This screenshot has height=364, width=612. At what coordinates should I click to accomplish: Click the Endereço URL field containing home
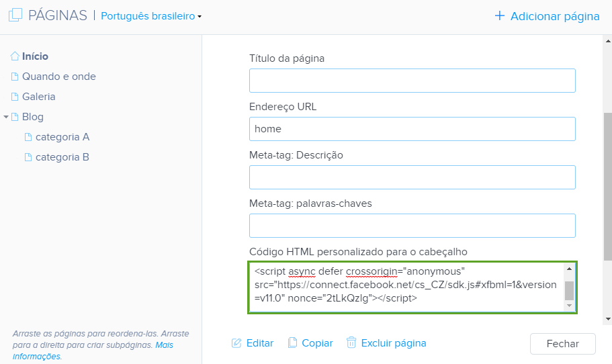pos(412,129)
